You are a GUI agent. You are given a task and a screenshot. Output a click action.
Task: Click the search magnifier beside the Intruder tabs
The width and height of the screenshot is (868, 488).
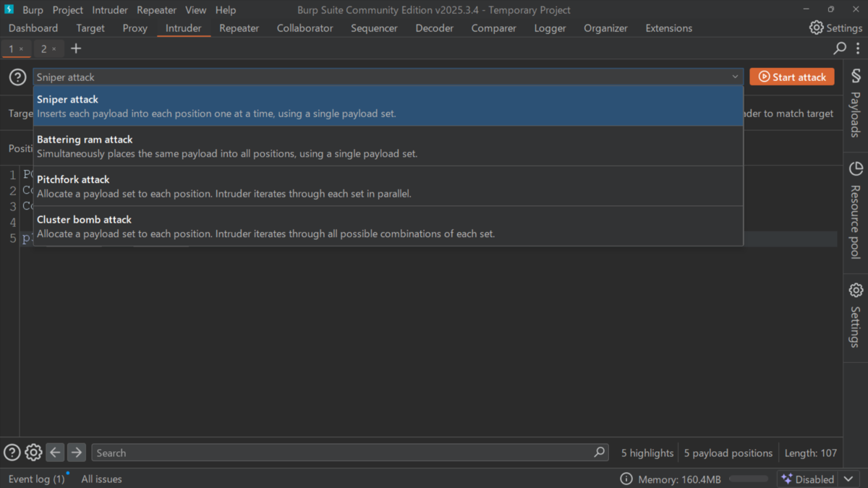[840, 48]
